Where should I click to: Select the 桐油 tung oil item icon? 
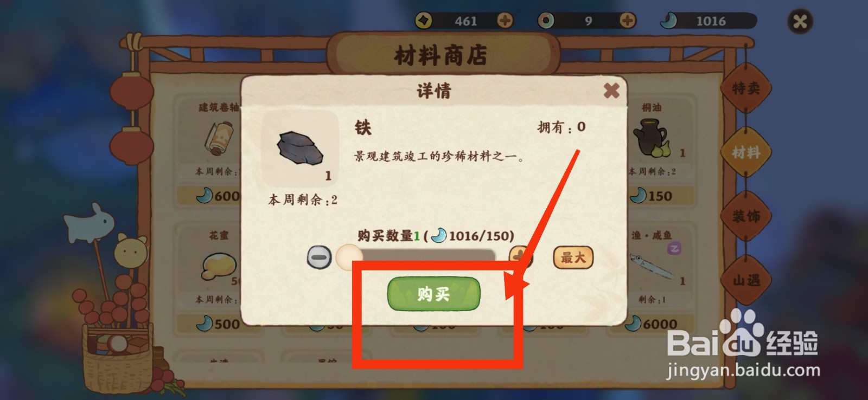click(x=651, y=138)
